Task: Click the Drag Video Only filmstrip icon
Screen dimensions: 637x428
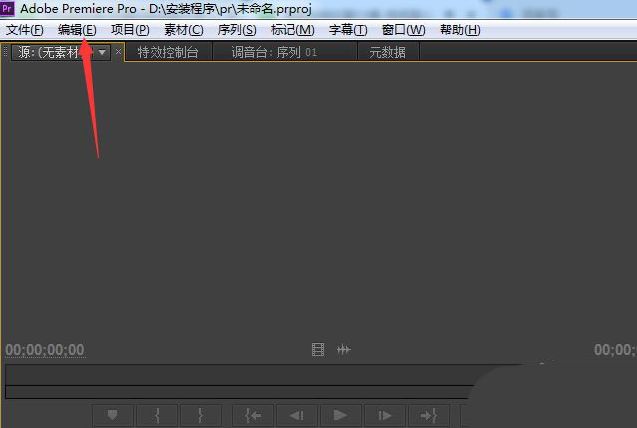Action: coord(318,350)
